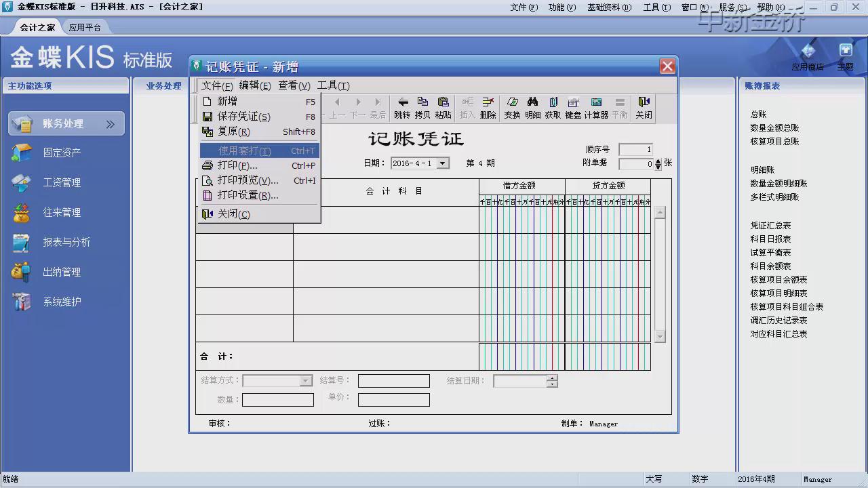Choose 关闭(C) from the File menu

tap(258, 214)
